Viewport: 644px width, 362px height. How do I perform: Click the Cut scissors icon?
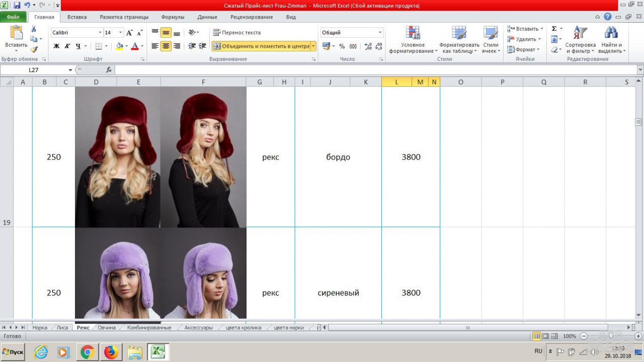point(34,29)
